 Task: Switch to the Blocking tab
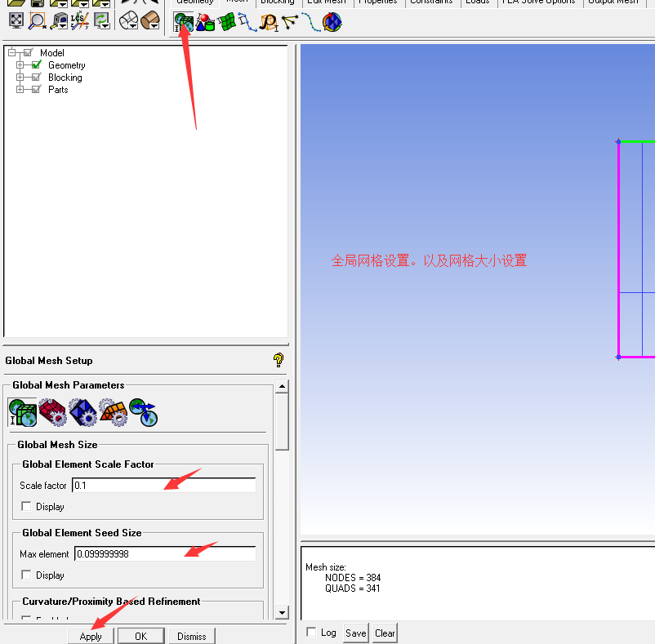pyautogui.click(x=278, y=2)
